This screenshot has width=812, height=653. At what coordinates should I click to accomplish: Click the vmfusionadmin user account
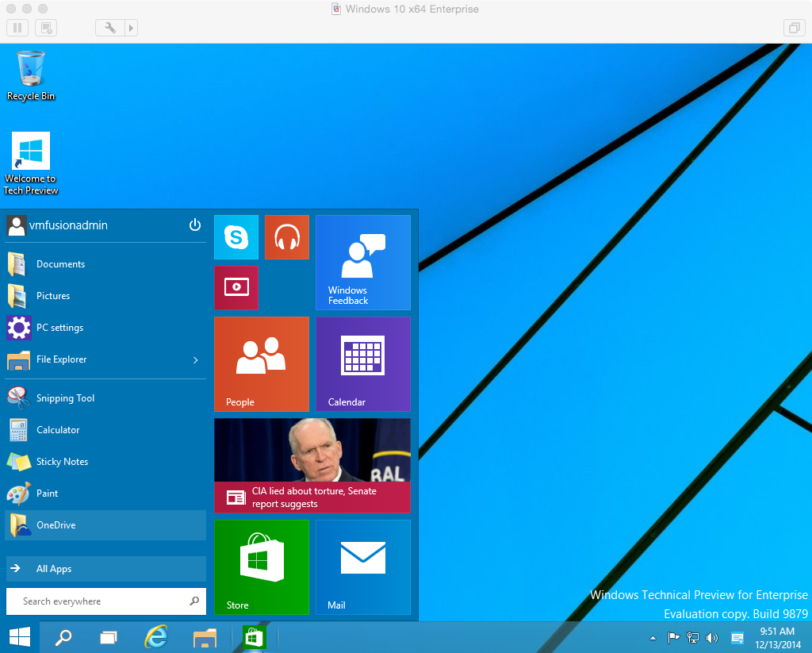point(57,225)
